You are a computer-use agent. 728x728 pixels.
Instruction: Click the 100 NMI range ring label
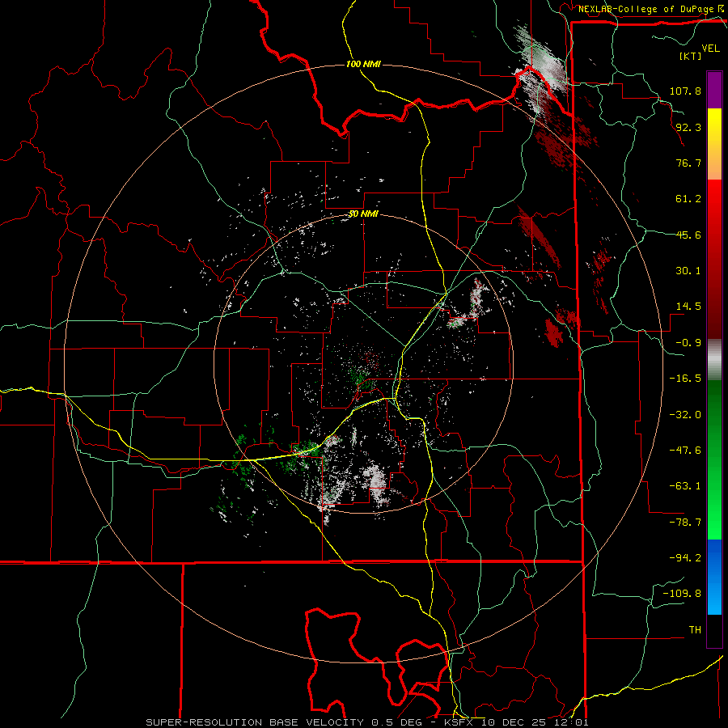pos(363,64)
